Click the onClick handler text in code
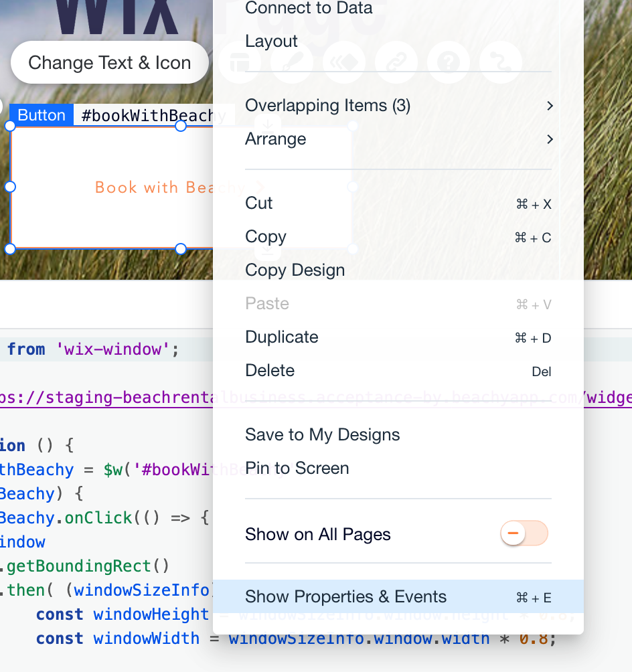Screen dimensions: 632x672 pyautogui.click(x=98, y=517)
